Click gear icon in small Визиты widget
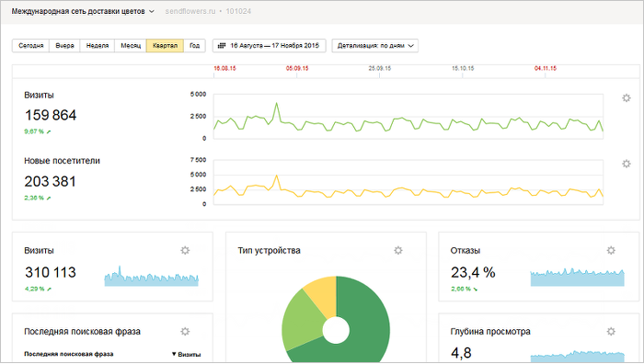This screenshot has height=364, width=644. [x=185, y=250]
